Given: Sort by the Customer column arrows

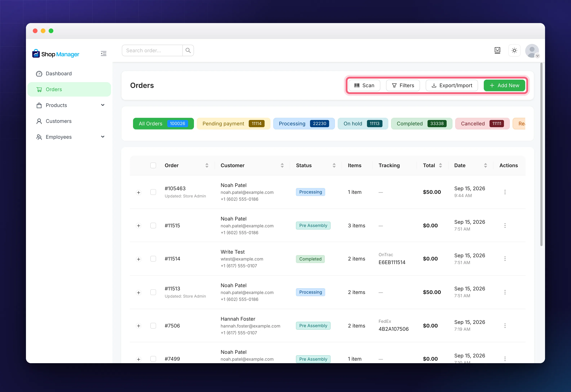Looking at the screenshot, I should click(282, 166).
